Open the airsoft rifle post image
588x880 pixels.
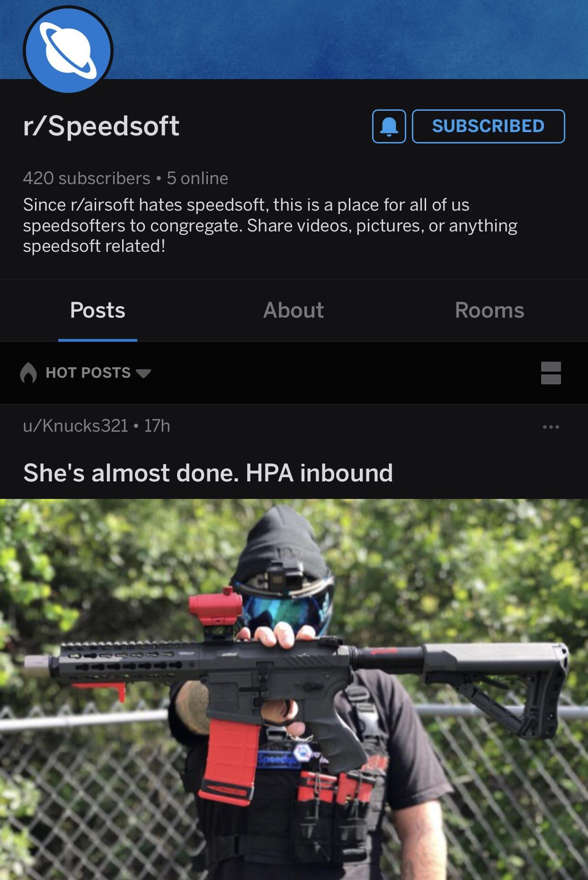(294, 689)
